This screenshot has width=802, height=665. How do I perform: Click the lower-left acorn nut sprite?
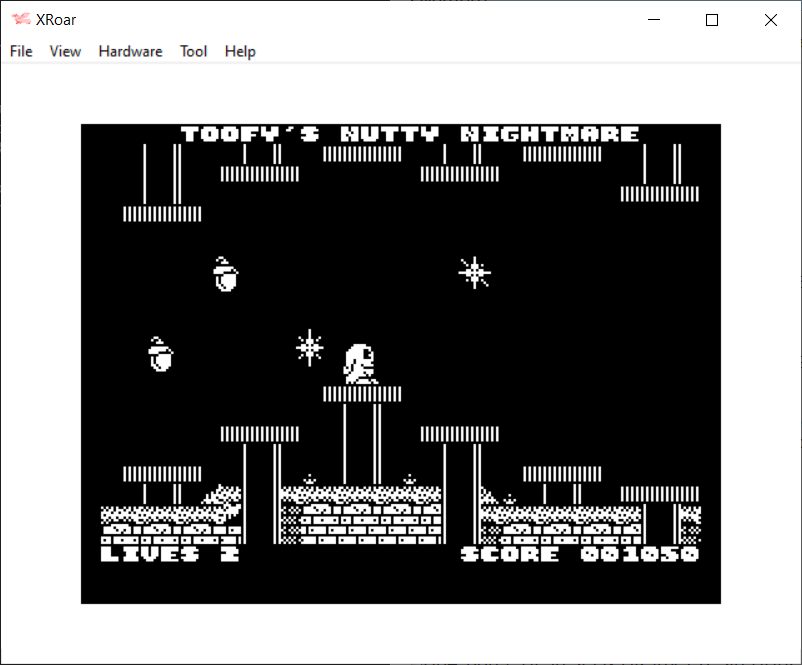[x=160, y=354]
